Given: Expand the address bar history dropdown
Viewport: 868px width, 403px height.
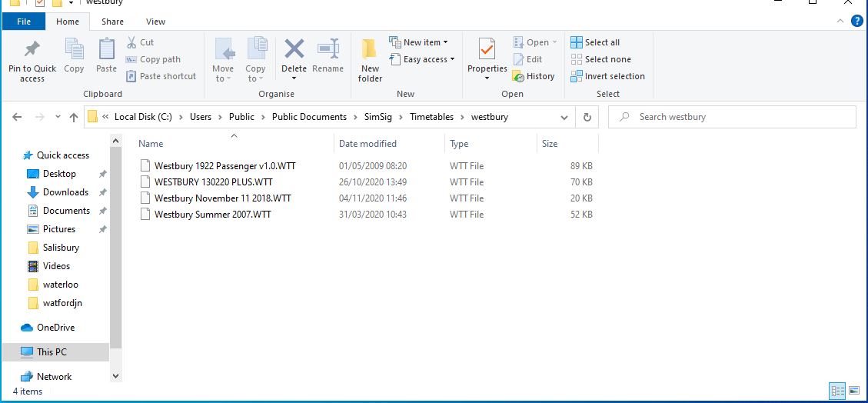Looking at the screenshot, I should (564, 118).
